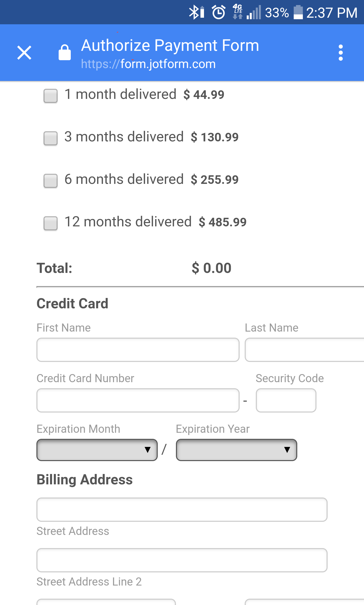Focus the First Name field
This screenshot has width=364, height=605.
click(x=138, y=350)
